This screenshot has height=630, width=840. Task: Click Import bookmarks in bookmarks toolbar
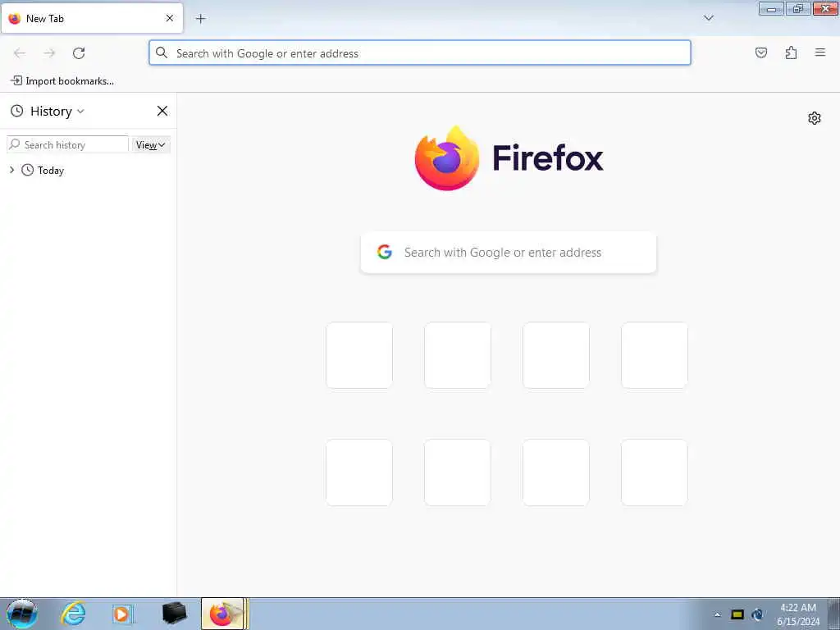(62, 81)
